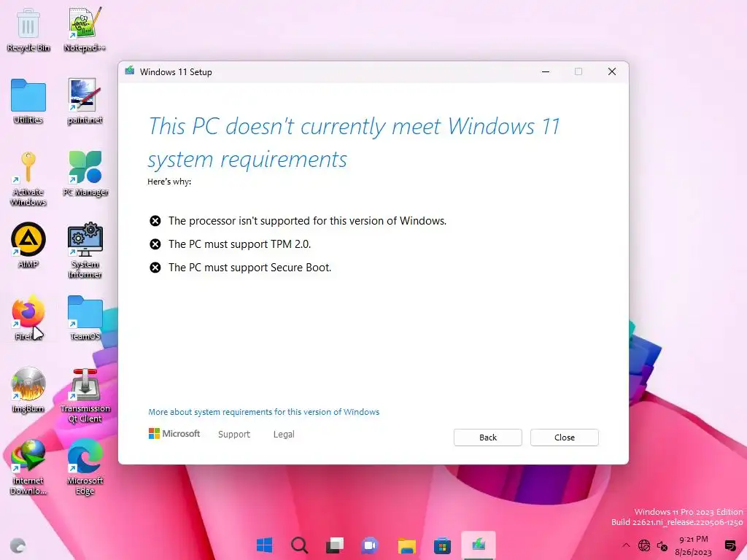Click the circular icon at bottom-left of taskbar
The width and height of the screenshot is (747, 560).
(x=18, y=545)
